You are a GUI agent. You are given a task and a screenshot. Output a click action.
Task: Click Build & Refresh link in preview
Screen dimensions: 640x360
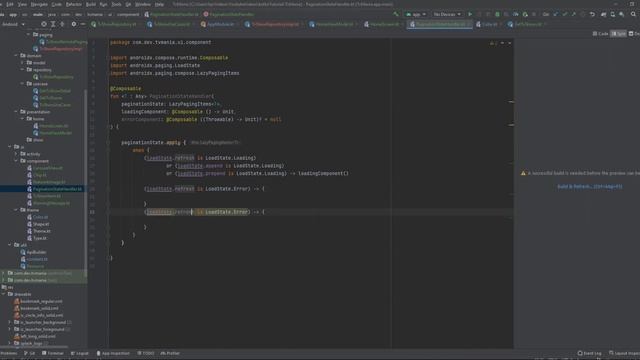coord(590,187)
